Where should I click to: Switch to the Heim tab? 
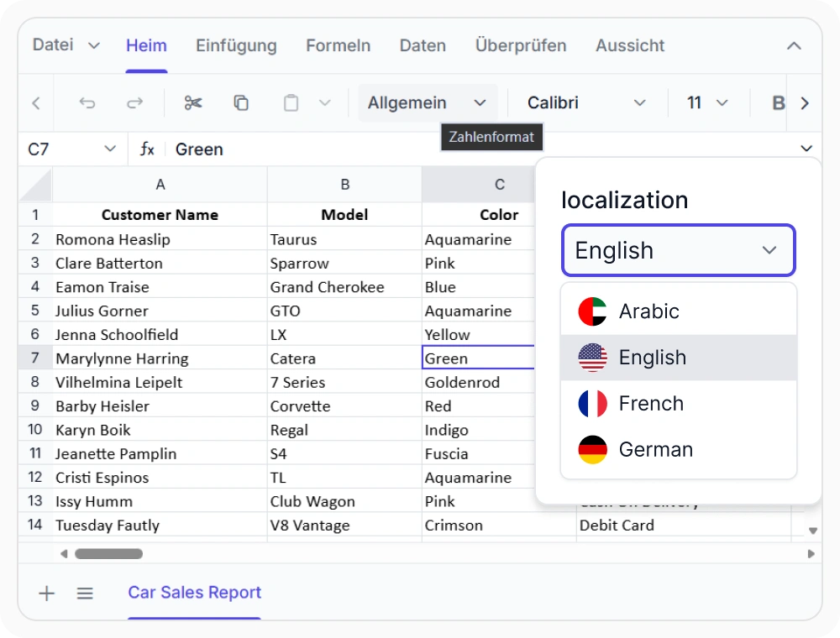[x=146, y=45]
